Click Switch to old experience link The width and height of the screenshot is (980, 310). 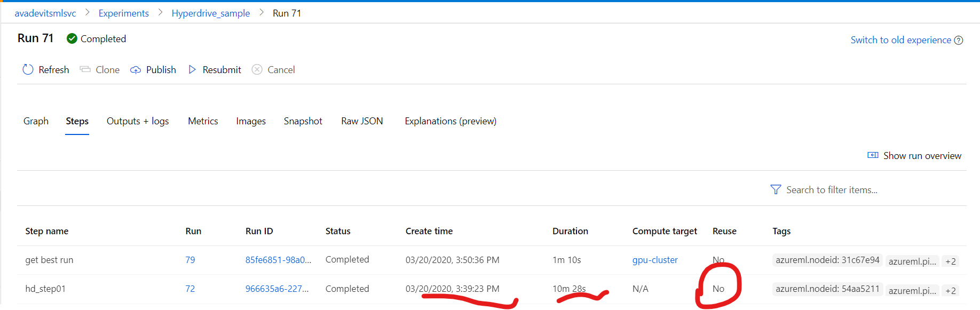click(900, 40)
